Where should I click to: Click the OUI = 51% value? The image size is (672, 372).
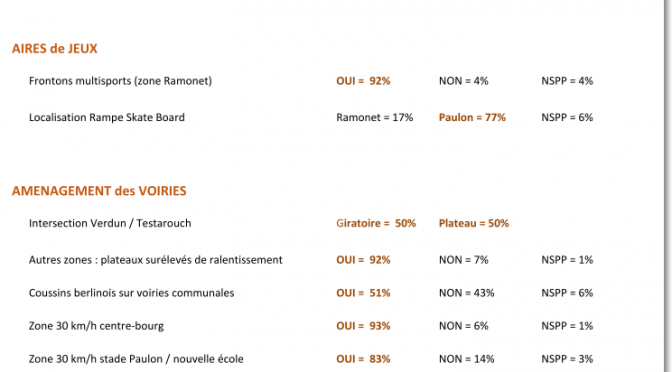coord(363,293)
